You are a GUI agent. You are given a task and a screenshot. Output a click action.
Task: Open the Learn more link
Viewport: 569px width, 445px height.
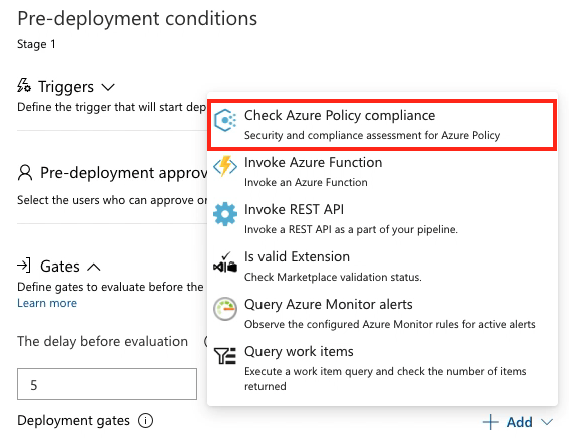(x=47, y=303)
